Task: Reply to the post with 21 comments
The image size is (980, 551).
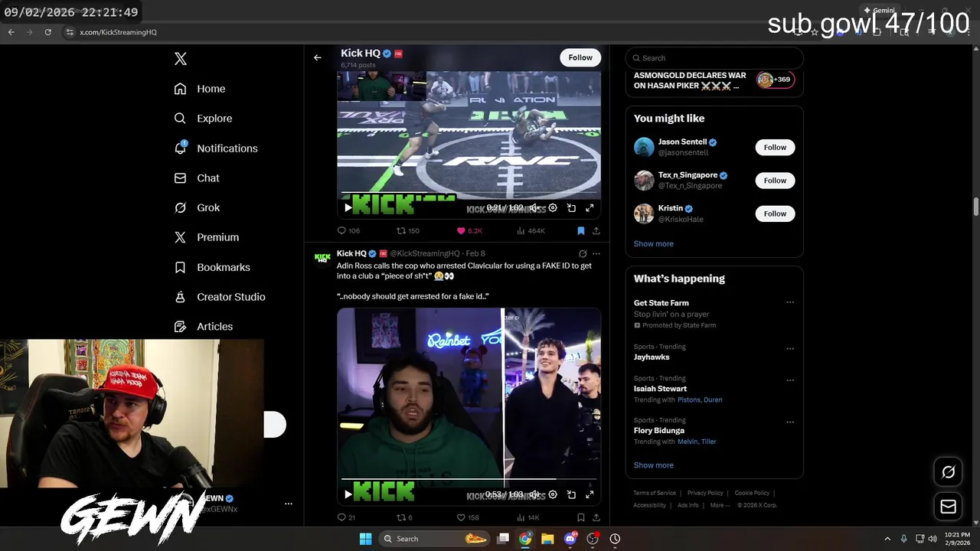Action: pos(347,517)
